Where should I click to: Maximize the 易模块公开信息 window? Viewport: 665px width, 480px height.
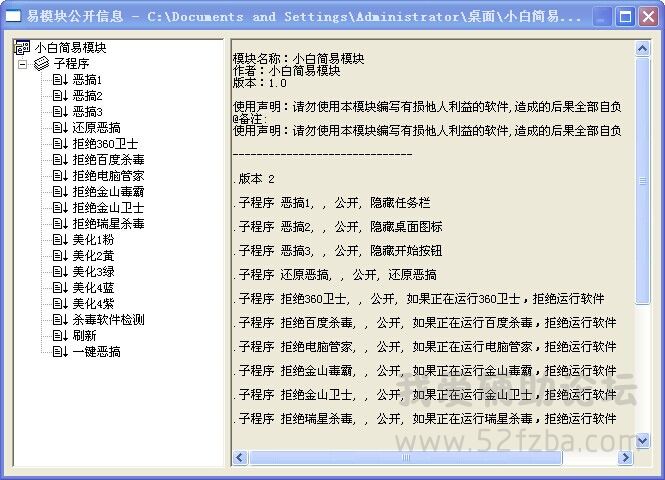(625, 17)
